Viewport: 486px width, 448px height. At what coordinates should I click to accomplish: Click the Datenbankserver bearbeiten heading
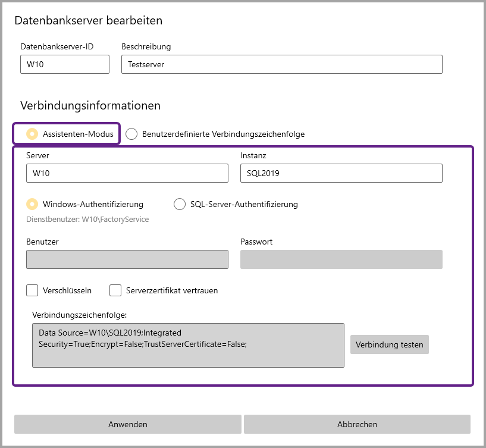pyautogui.click(x=89, y=21)
